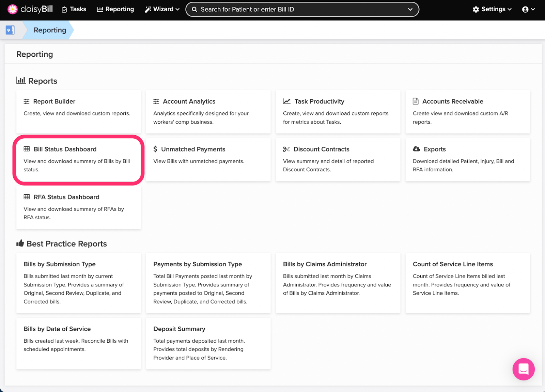Select Reporting in the top navigation bar

click(x=115, y=9)
